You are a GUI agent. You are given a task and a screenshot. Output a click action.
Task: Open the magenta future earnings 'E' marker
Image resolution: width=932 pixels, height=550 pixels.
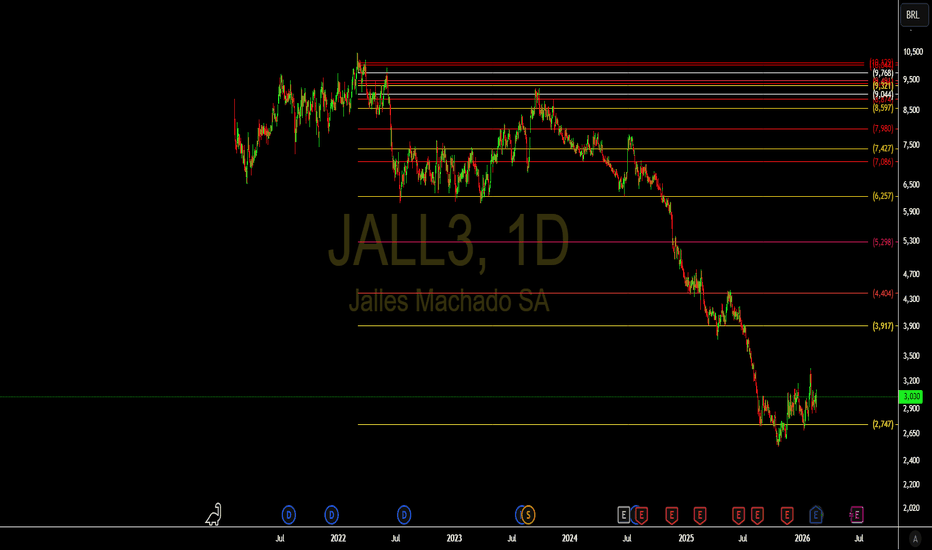tap(857, 515)
